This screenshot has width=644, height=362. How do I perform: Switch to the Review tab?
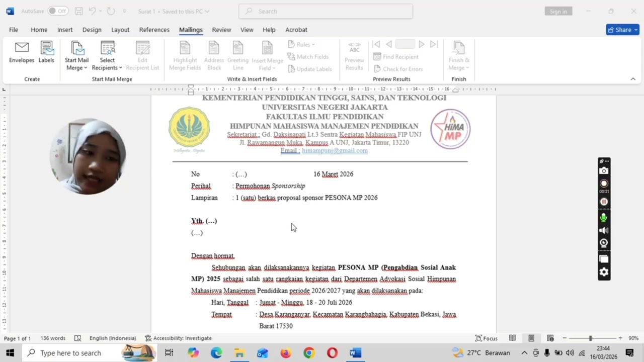(x=221, y=30)
